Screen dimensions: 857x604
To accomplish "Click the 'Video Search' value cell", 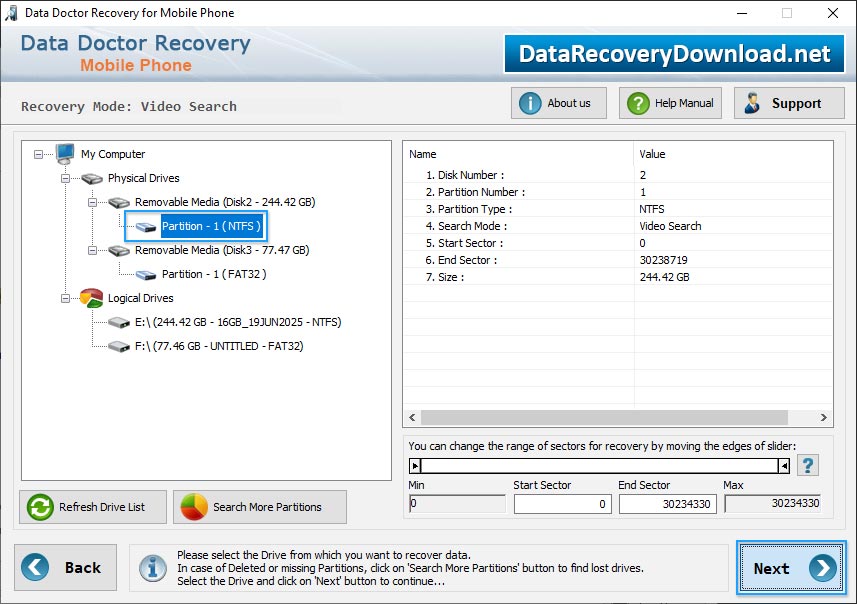I will 733,226.
